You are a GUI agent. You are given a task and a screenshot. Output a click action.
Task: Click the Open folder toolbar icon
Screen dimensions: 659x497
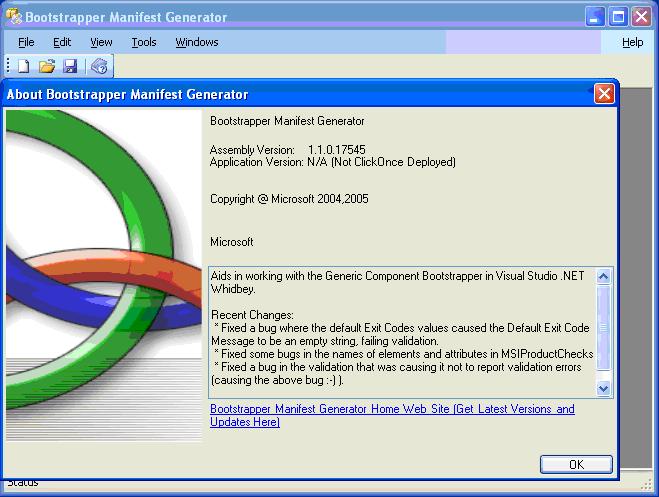pyautogui.click(x=47, y=66)
